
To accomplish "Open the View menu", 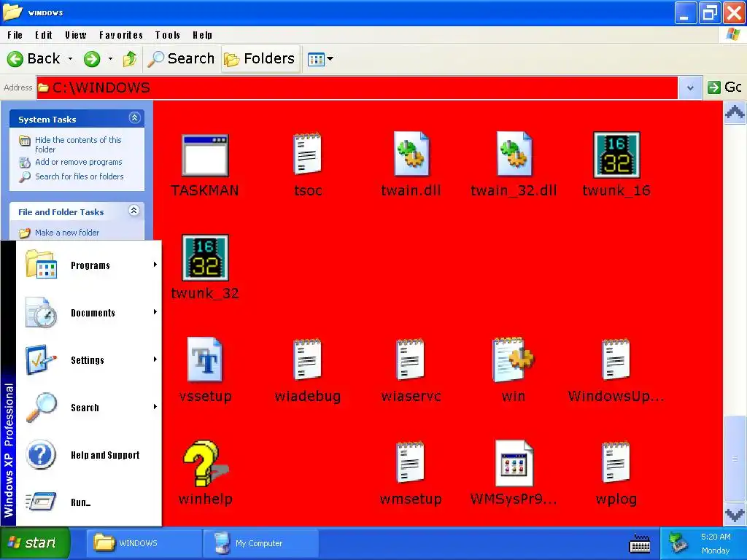I will click(x=76, y=35).
